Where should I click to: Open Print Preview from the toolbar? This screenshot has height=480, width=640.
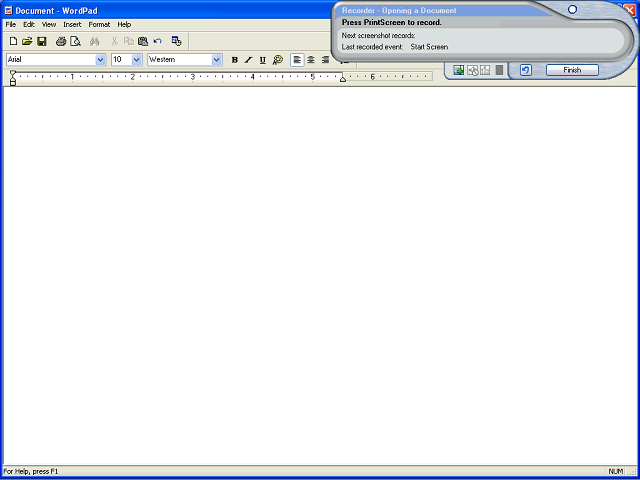pyautogui.click(x=76, y=41)
